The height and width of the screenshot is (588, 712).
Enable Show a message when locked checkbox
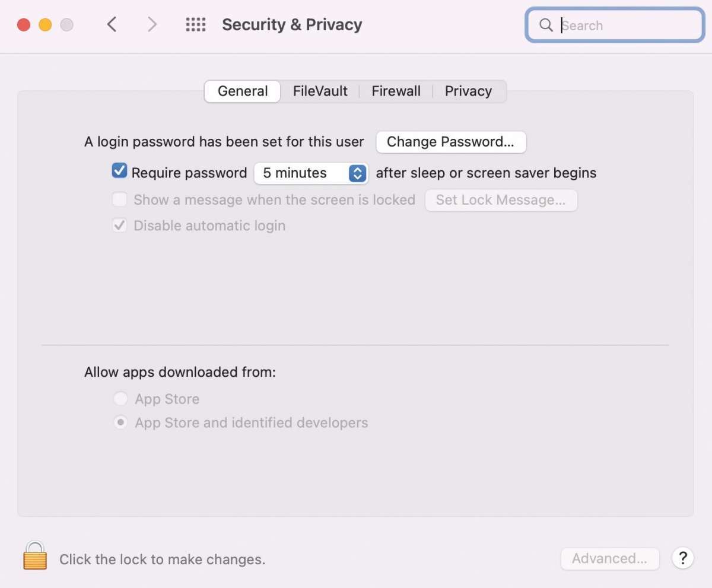(120, 199)
